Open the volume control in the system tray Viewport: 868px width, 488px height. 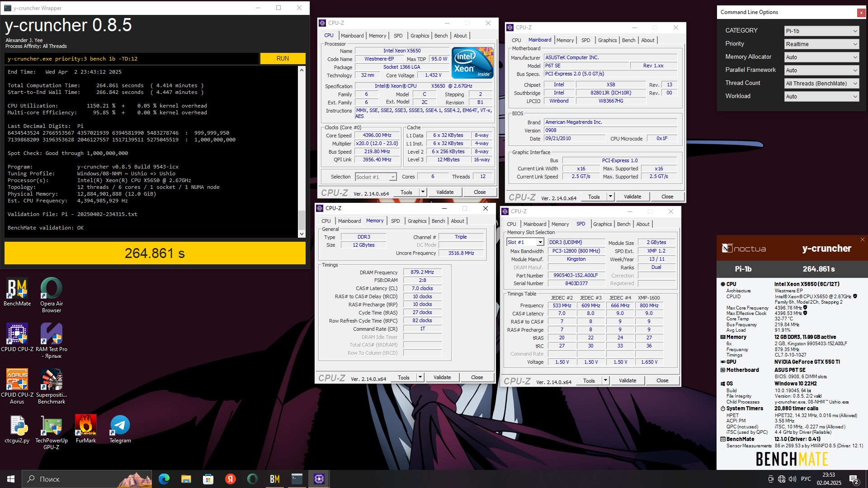click(x=792, y=479)
